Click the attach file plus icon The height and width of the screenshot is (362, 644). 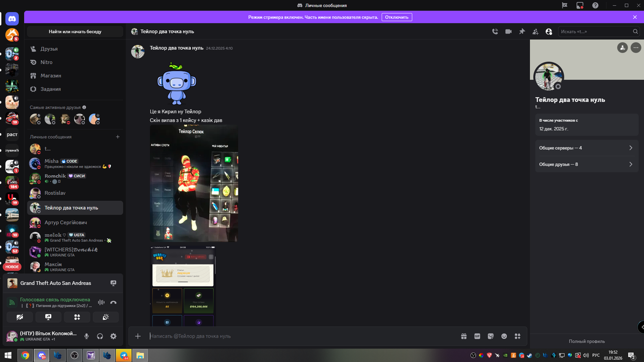coord(138,336)
